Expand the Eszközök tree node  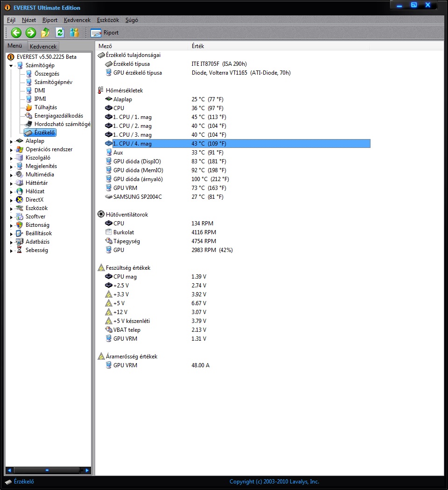coord(11,209)
